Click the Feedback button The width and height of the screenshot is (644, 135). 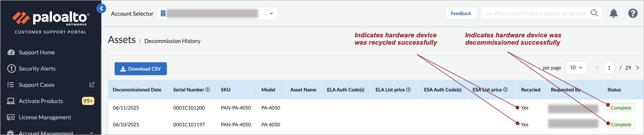click(x=461, y=13)
